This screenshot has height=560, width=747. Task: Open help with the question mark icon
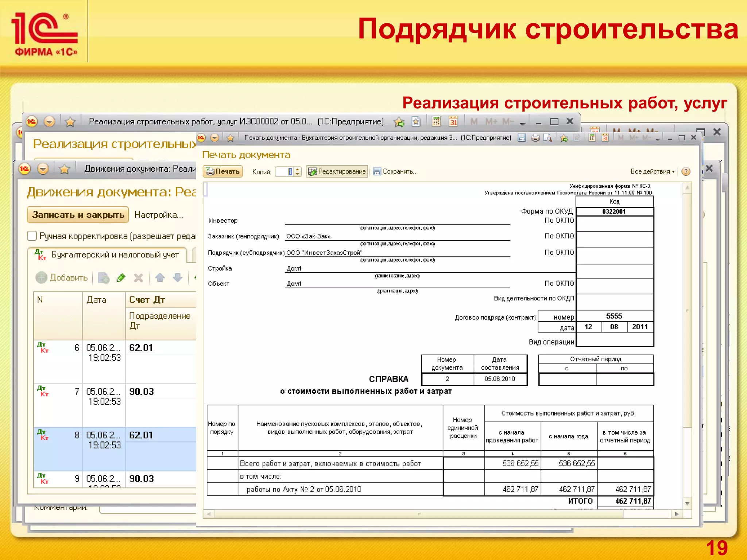686,171
